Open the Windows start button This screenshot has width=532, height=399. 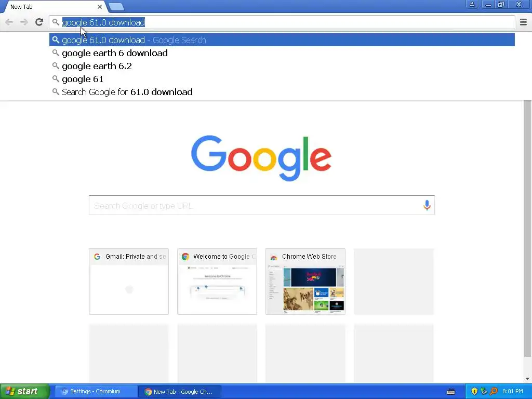(24, 391)
